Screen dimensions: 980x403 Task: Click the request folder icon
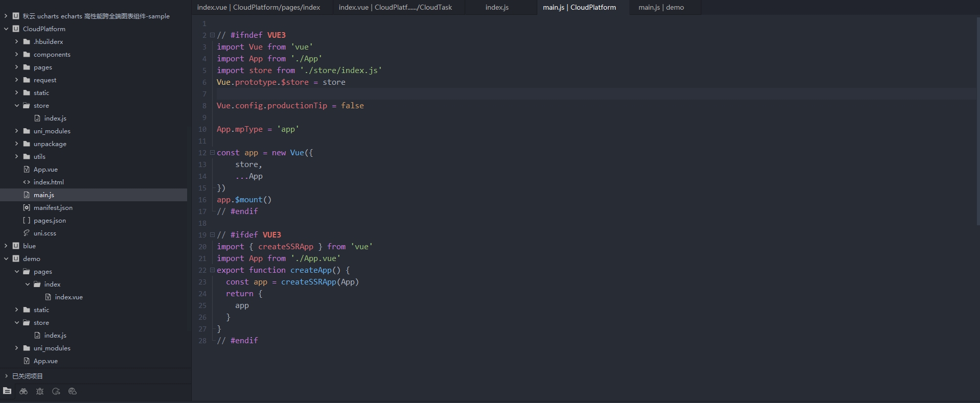coord(27,80)
